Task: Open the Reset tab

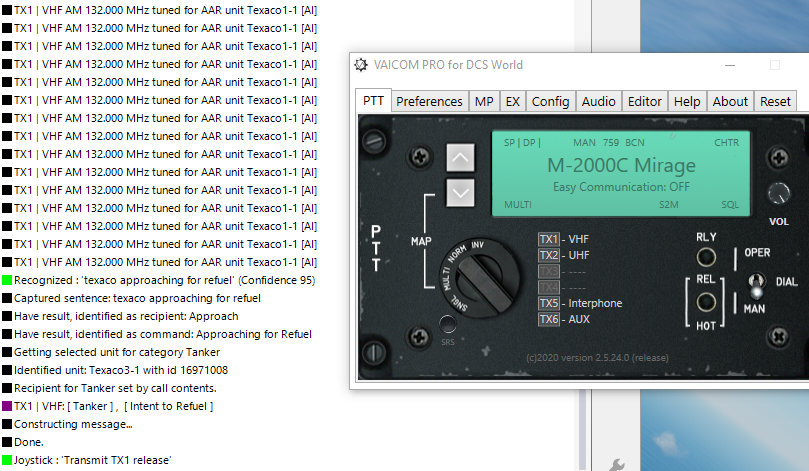Action: tap(775, 102)
